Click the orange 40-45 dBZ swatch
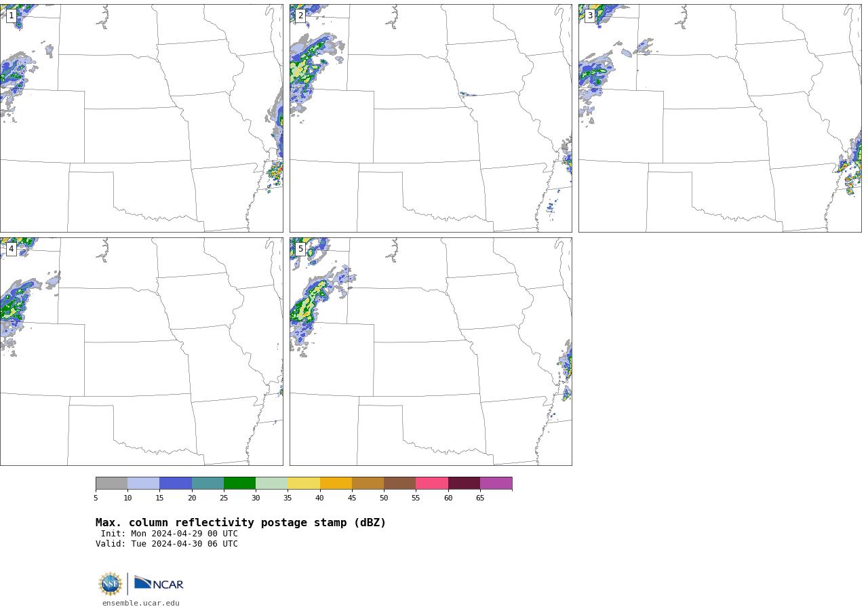The image size is (868, 611). [336, 484]
